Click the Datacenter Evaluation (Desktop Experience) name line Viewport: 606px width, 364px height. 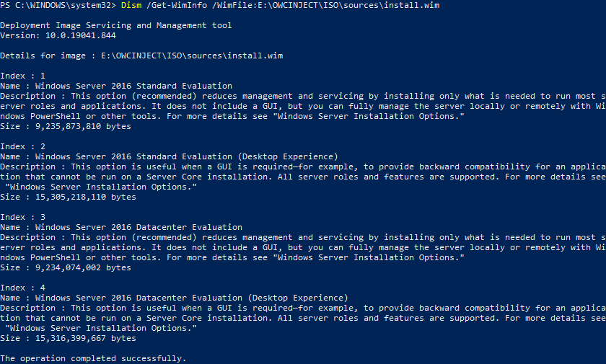pos(174,298)
